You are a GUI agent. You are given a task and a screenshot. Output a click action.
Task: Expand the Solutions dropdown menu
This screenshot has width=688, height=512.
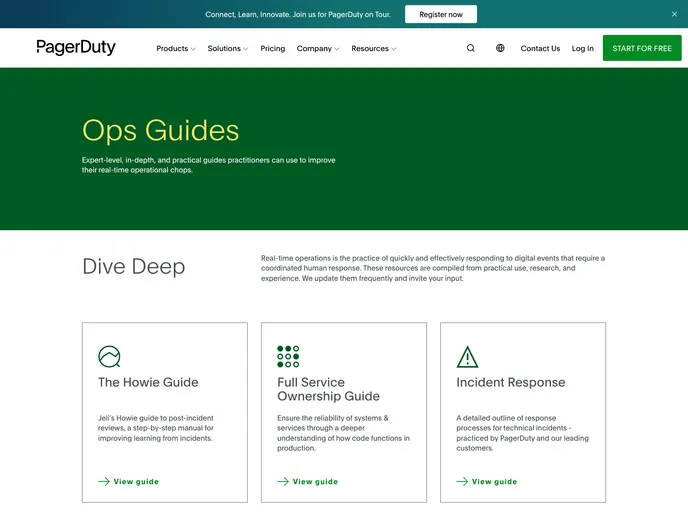point(228,48)
